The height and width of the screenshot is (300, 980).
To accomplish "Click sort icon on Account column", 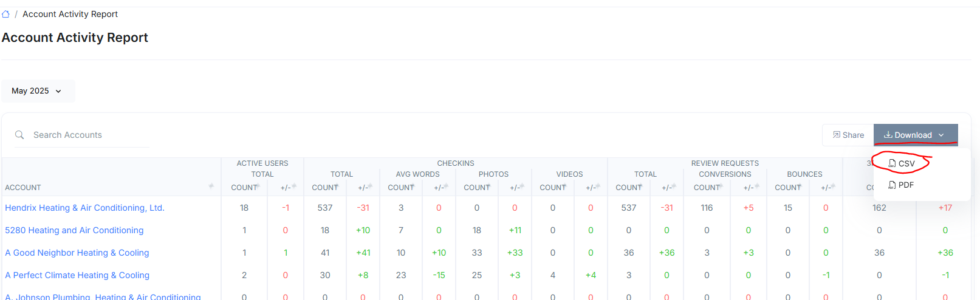I will [211, 186].
